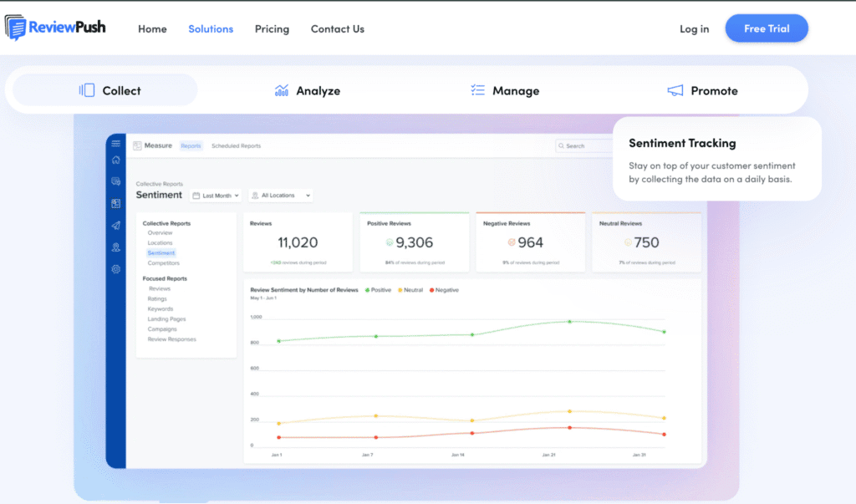
Task: Click the Free Trial button
Action: (766, 28)
